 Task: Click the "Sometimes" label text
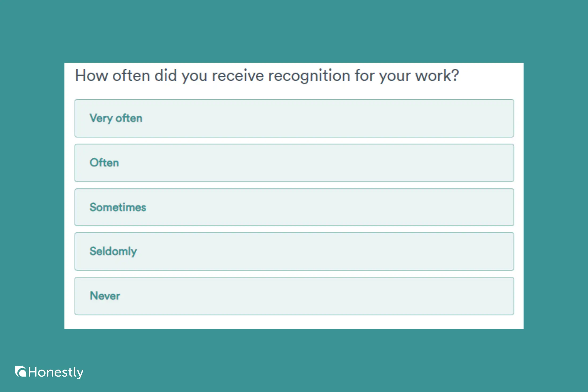tap(118, 207)
